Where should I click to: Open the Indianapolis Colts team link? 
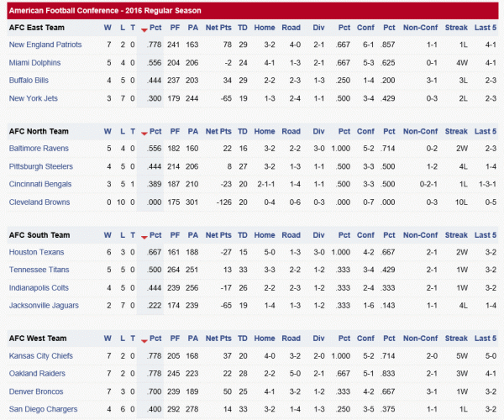point(39,288)
